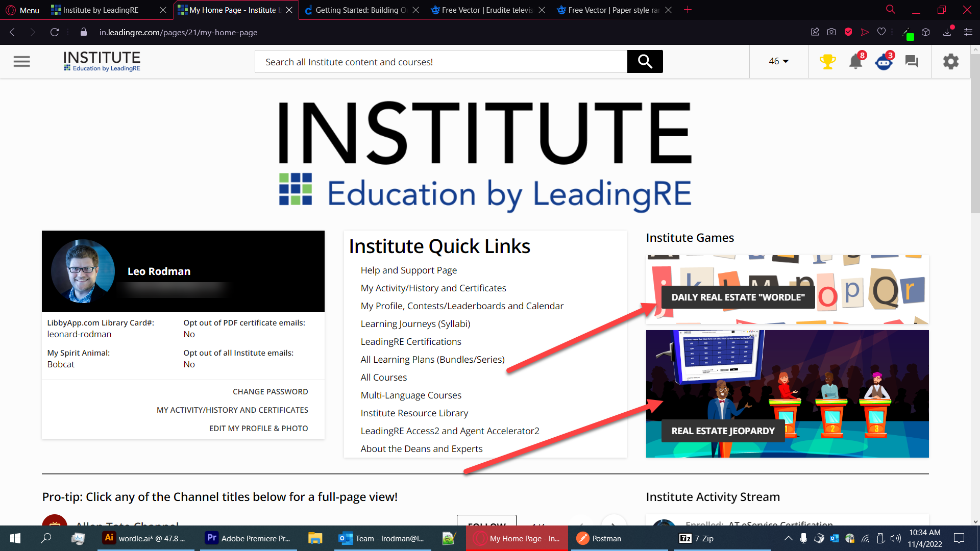Open the hamburger navigation menu
The height and width of the screenshot is (551, 980).
point(21,62)
